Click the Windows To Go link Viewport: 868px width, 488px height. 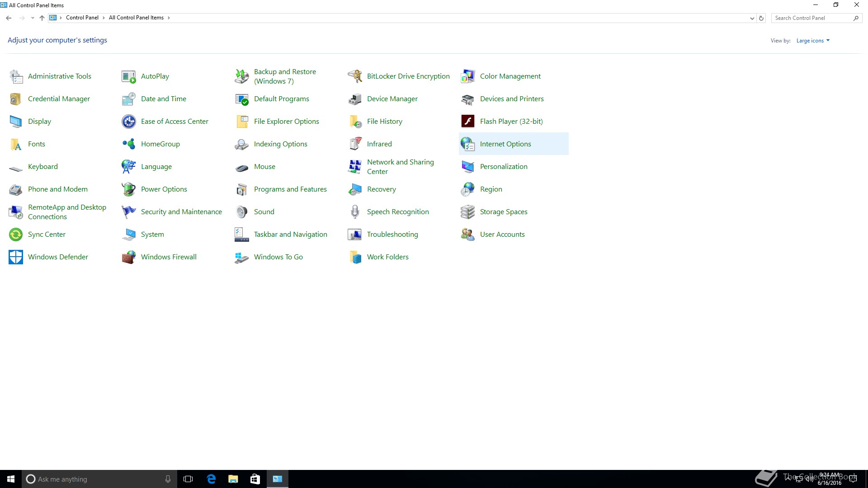tap(278, 257)
